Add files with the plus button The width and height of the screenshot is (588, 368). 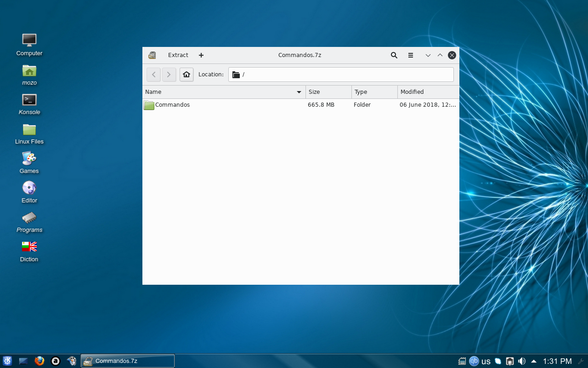click(x=201, y=55)
